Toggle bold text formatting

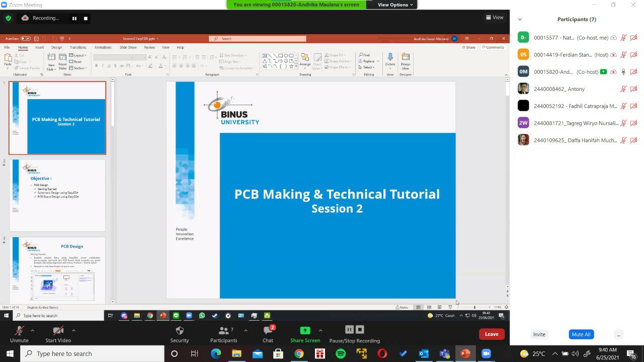(x=96, y=66)
